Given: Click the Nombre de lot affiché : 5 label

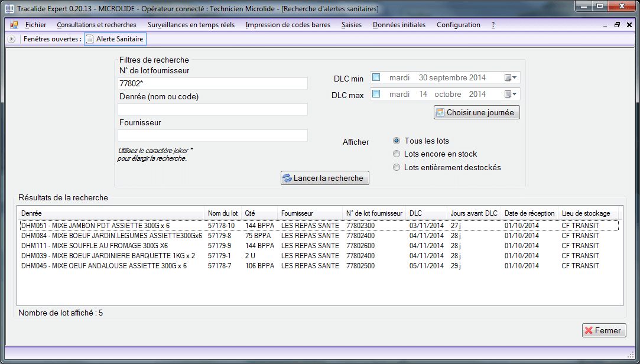Looking at the screenshot, I should (x=61, y=313).
